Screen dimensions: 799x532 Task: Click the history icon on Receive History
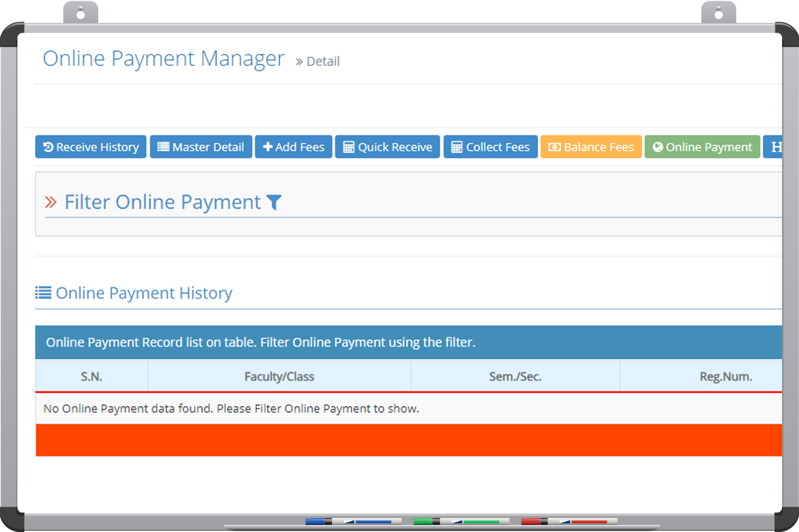pyautogui.click(x=48, y=147)
